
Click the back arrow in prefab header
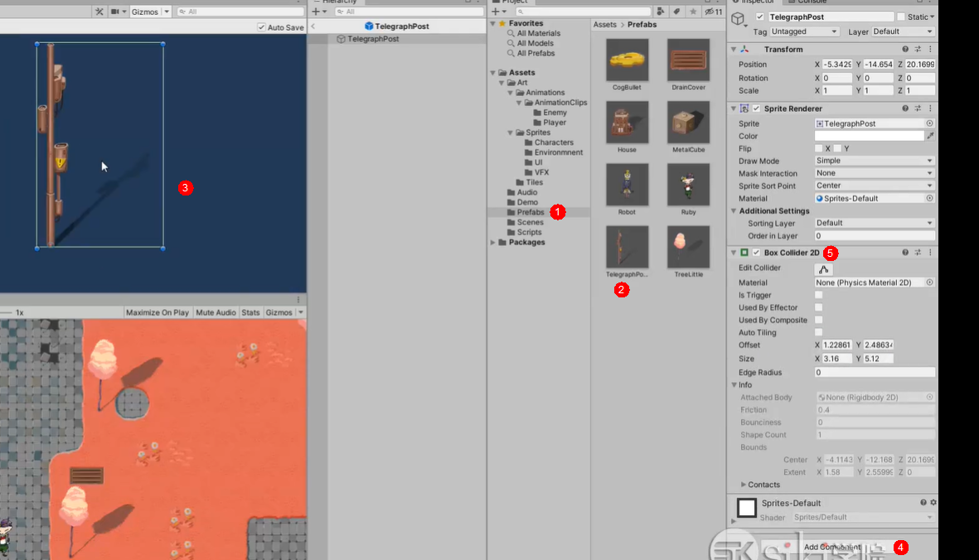pos(313,27)
